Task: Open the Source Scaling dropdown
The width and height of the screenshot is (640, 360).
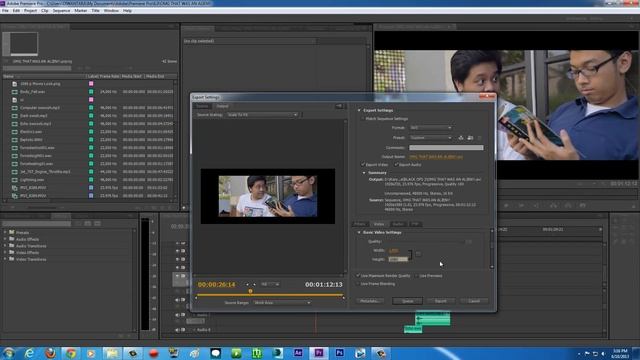Action: [262, 115]
